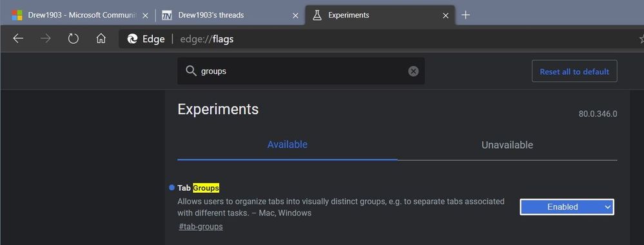Reload the page with refresh icon

pos(73,39)
